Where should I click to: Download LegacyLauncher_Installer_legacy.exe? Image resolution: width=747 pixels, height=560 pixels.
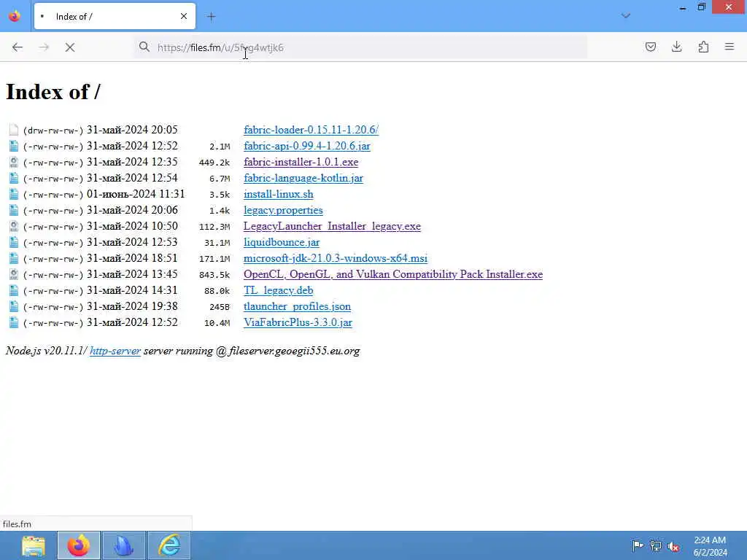332,226
